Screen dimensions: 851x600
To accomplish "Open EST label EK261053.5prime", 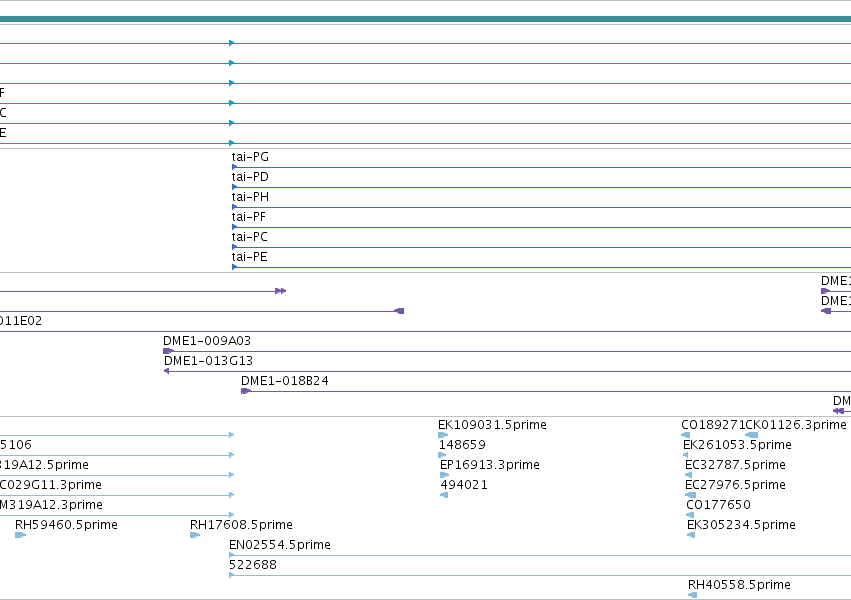I will tap(737, 445).
